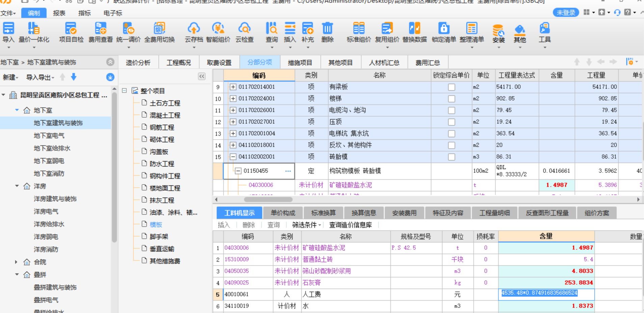Collapse the 地下室 tree node
This screenshot has height=313, width=644.
[17, 110]
